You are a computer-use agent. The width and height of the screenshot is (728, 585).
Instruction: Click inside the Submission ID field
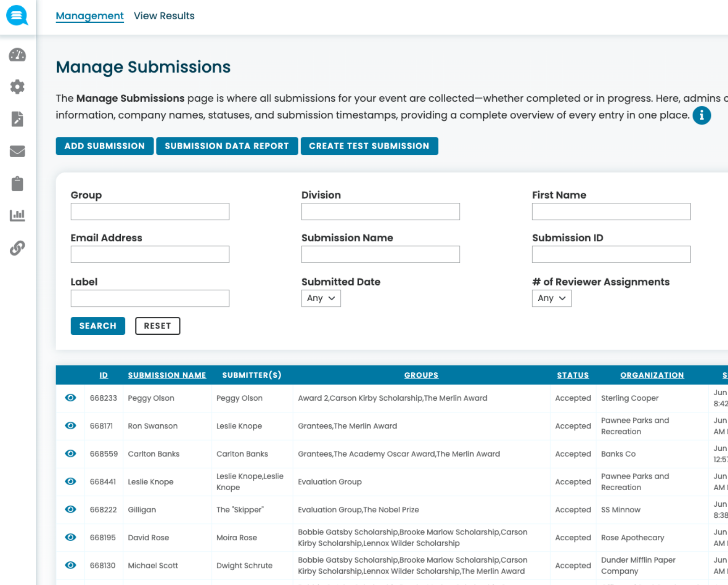click(x=611, y=254)
